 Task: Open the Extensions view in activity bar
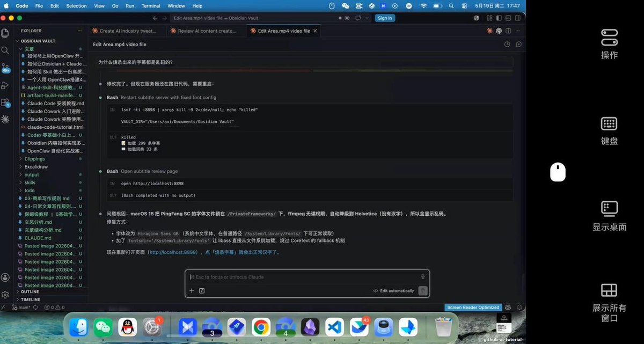(x=5, y=102)
